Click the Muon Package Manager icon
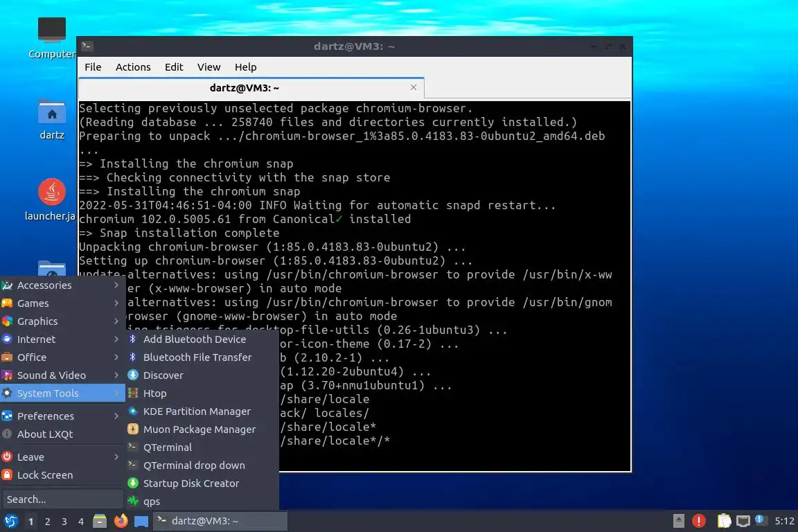Image resolution: width=798 pixels, height=532 pixels. coord(133,429)
